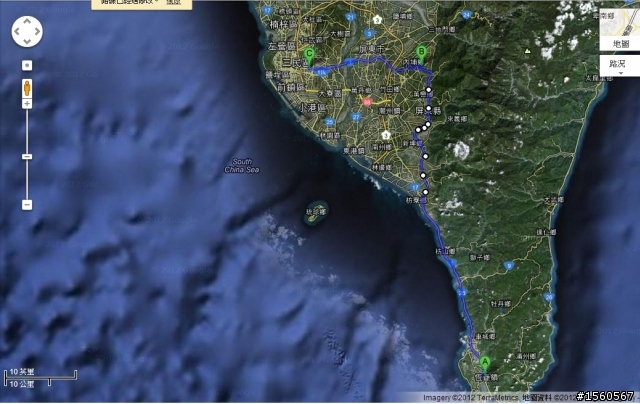
Task: Click the South China Sea label
Action: click(242, 166)
